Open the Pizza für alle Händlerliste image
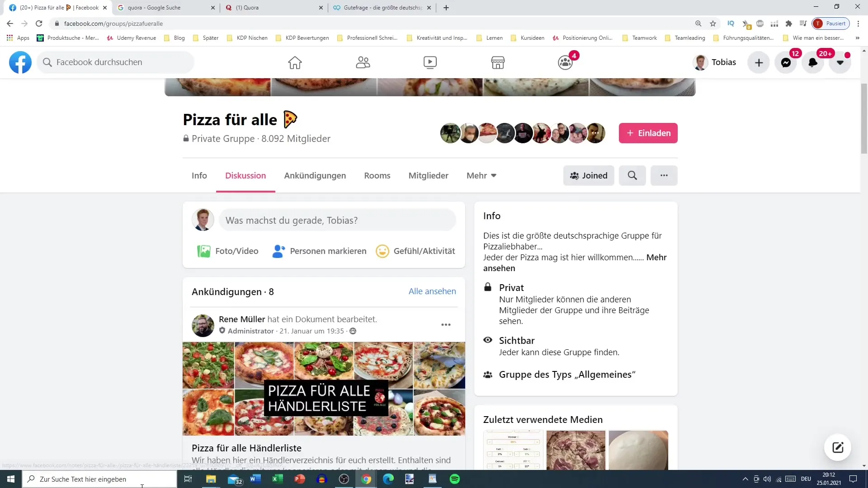 click(324, 389)
